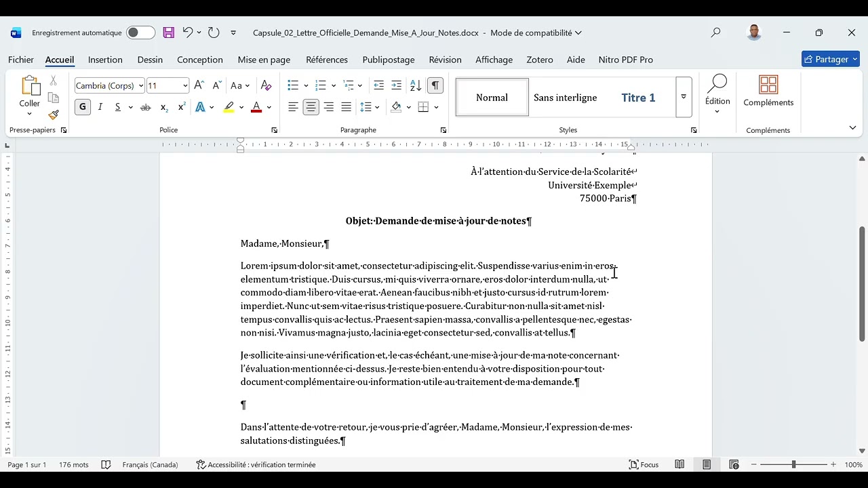Image resolution: width=868 pixels, height=488 pixels.
Task: Open line spacing dropdown
Action: [370, 107]
